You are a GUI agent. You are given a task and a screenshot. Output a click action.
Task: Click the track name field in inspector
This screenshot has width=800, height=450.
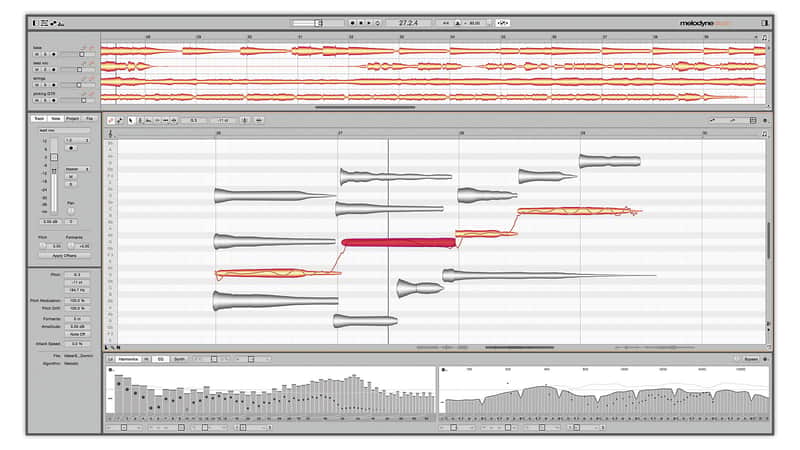point(64,131)
